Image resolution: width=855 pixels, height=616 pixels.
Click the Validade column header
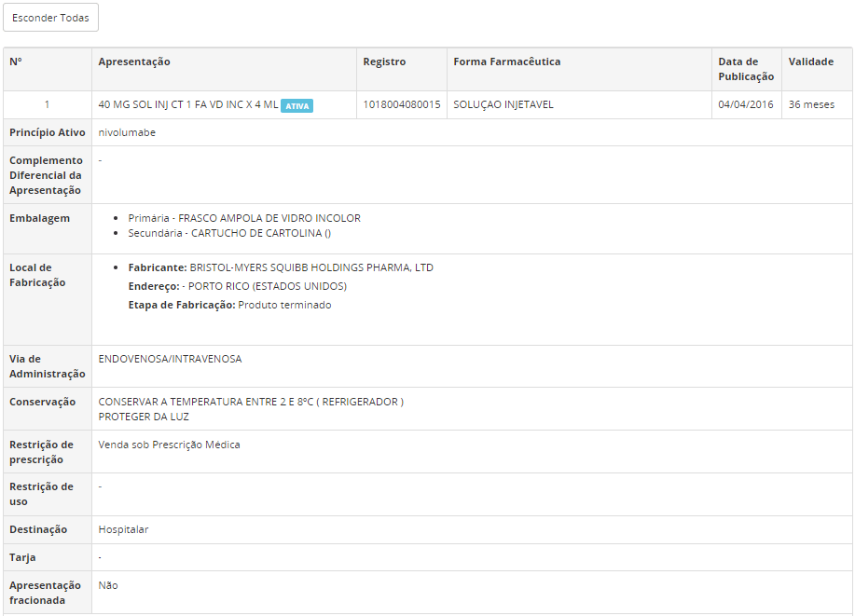tap(810, 62)
